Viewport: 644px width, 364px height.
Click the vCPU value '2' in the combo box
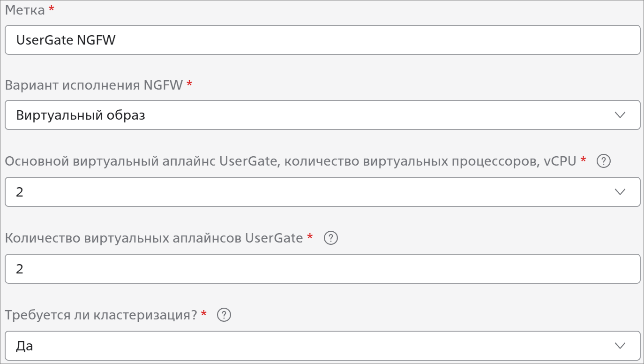click(x=20, y=192)
